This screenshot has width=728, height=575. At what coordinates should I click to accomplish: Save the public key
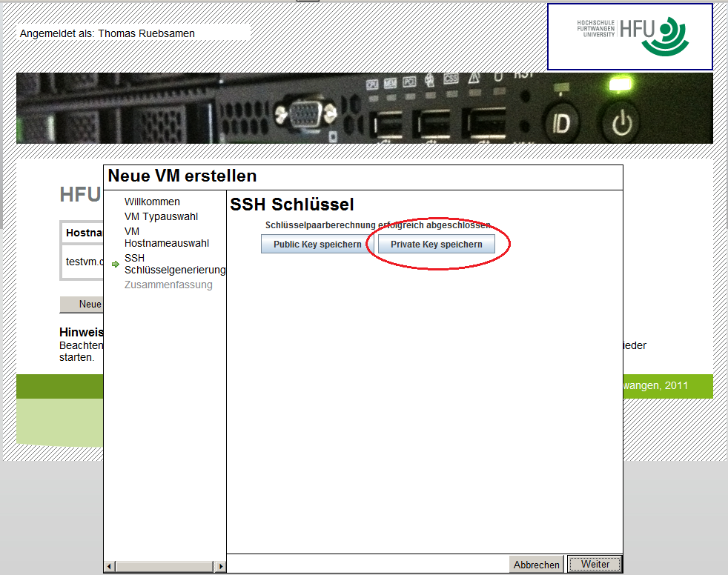[x=315, y=244]
